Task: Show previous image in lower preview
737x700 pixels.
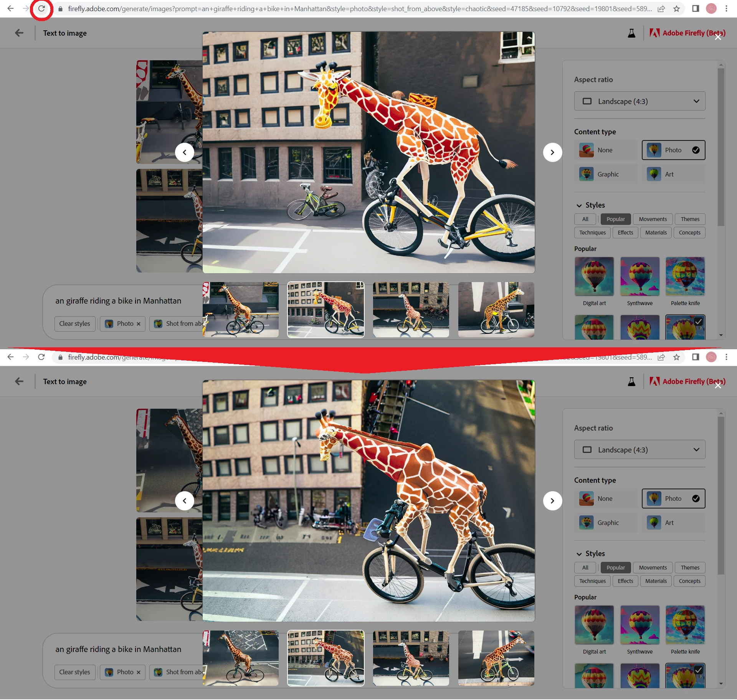Action: point(185,501)
